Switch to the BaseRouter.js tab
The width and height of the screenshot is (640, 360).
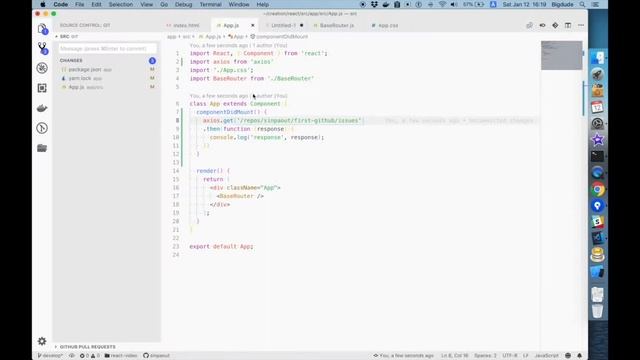[x=336, y=25]
